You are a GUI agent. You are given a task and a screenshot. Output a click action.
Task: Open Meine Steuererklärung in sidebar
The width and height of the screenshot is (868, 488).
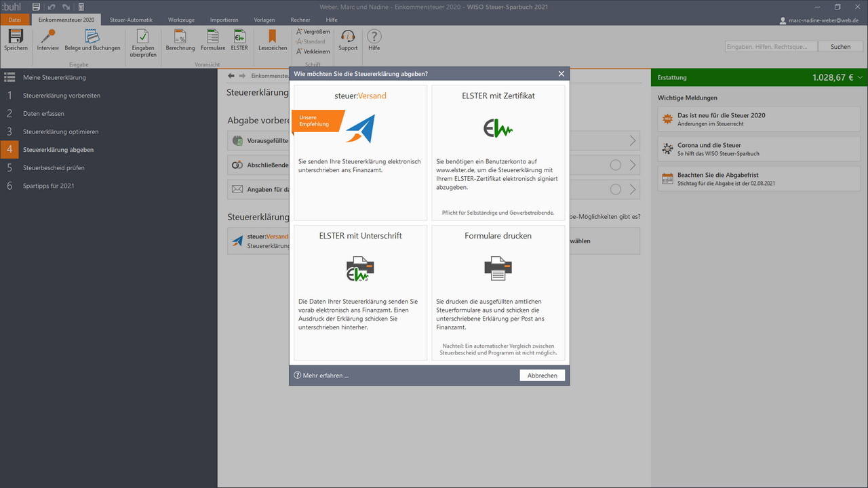pos(108,77)
